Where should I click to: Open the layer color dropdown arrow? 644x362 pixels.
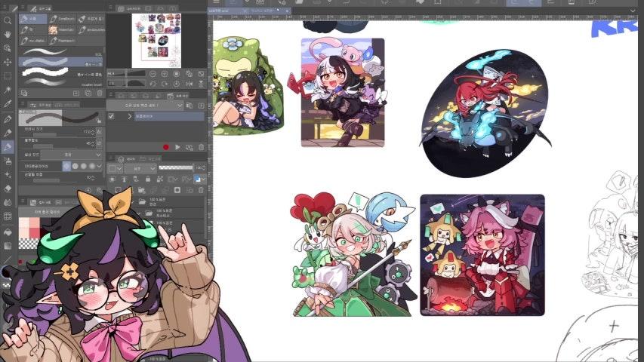click(204, 179)
